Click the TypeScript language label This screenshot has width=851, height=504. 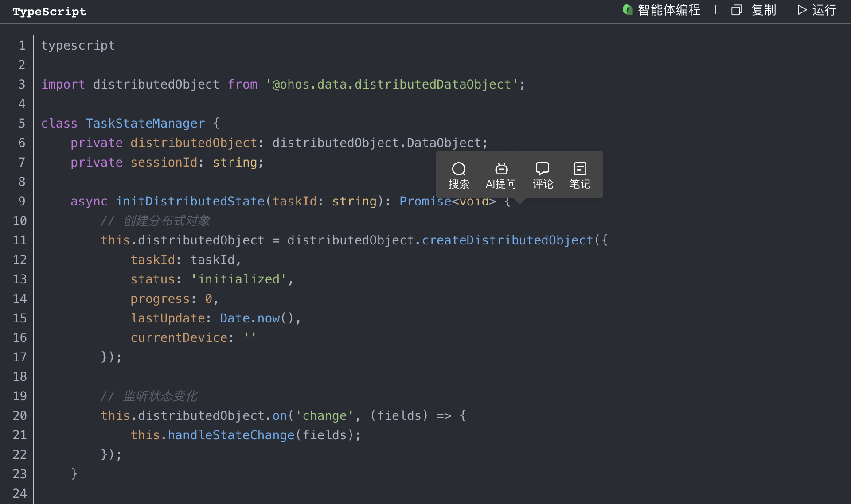[49, 12]
